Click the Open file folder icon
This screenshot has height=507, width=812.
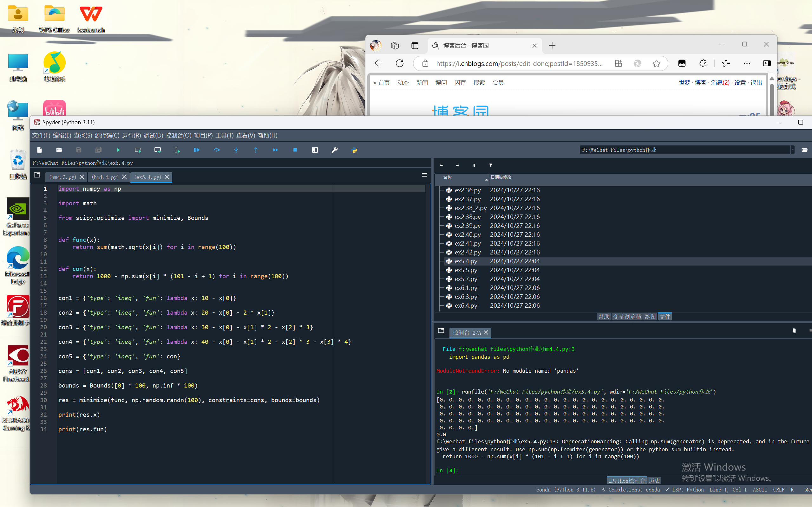click(x=59, y=150)
